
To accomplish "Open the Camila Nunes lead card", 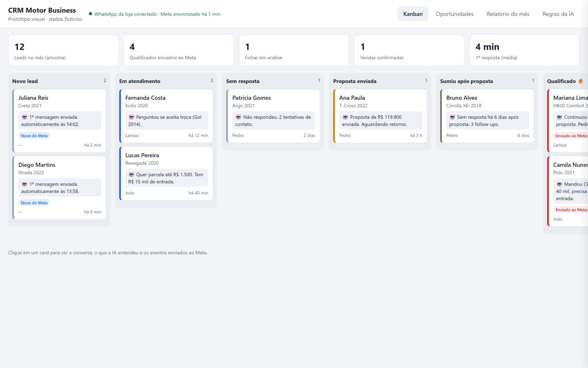I will click(x=567, y=191).
